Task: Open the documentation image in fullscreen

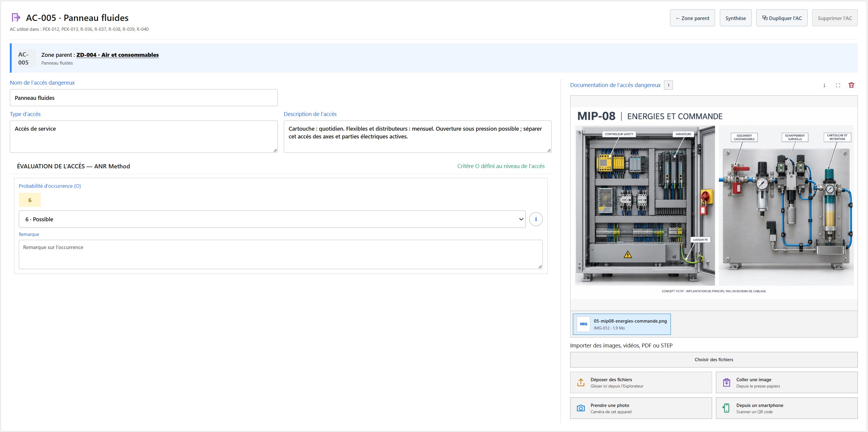Action: (x=838, y=85)
